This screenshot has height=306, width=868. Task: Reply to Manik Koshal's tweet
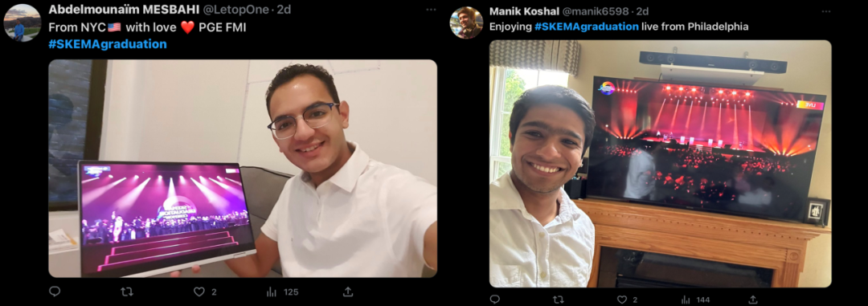point(495,300)
